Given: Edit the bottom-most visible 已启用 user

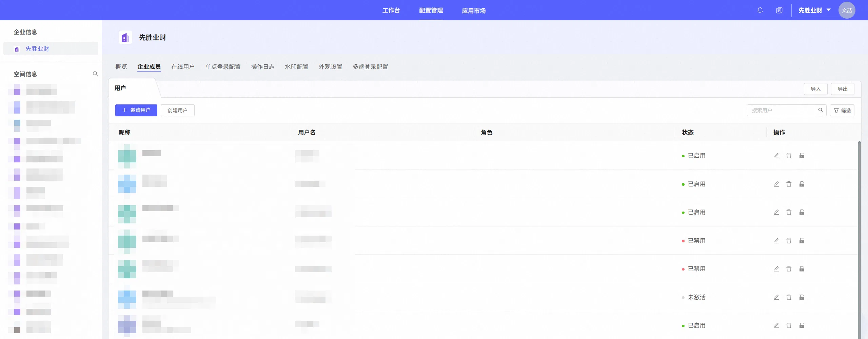Looking at the screenshot, I should [x=776, y=325].
